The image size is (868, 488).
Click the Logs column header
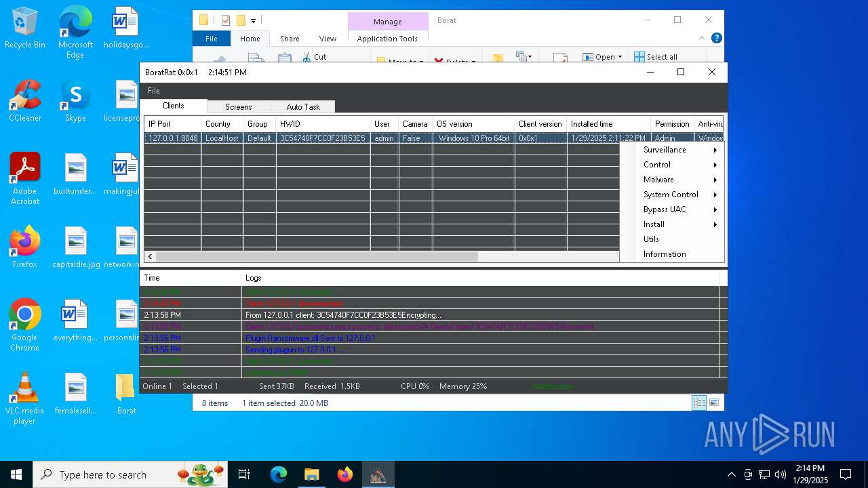pos(480,278)
